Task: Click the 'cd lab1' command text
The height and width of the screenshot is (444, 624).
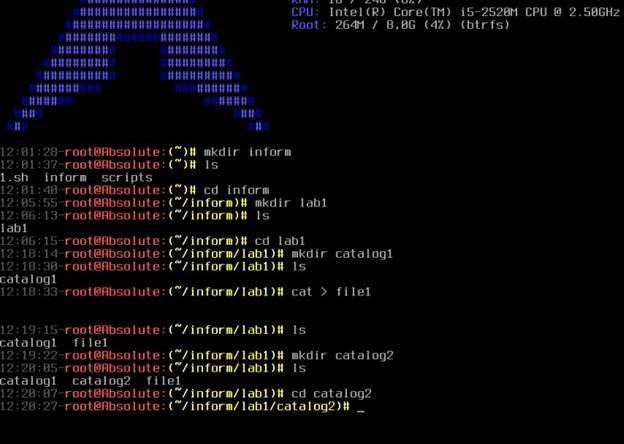Action: point(280,241)
